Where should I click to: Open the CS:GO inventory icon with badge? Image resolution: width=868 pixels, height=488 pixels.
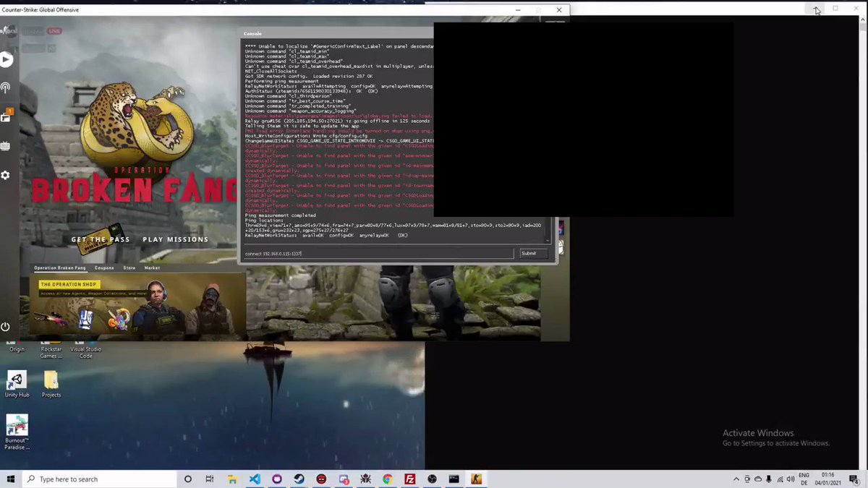pos(6,116)
